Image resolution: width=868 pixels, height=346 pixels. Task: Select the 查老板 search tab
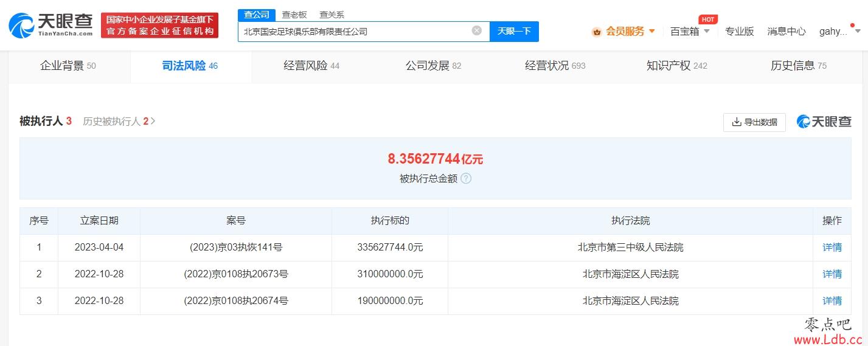pyautogui.click(x=294, y=15)
